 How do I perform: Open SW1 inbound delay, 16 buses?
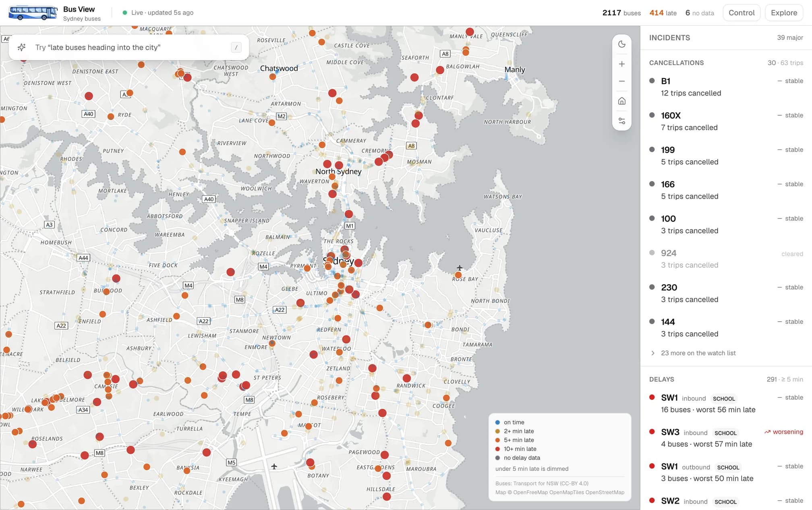(726, 404)
